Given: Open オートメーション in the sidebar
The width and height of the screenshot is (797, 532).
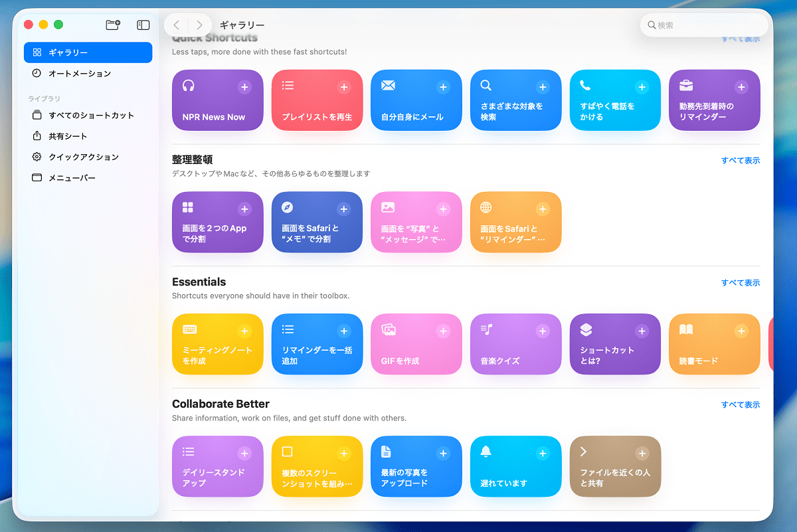Looking at the screenshot, I should (x=88, y=74).
